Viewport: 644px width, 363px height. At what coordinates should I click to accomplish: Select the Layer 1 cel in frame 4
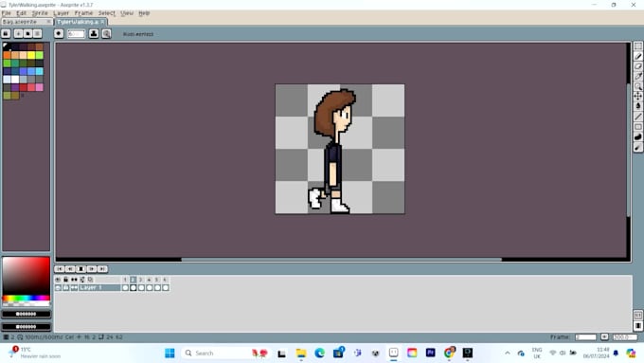150,288
